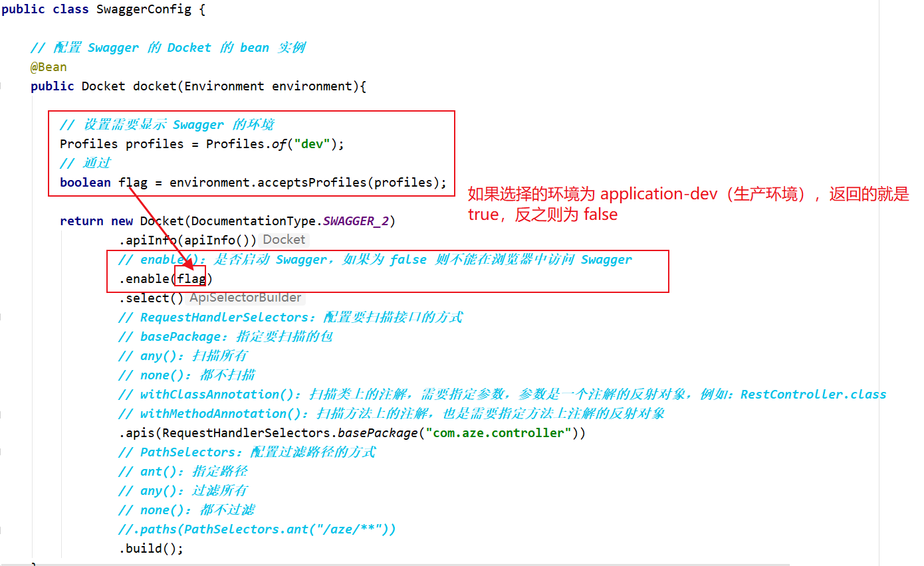Select the comment 'any(): 过滤所有'
This screenshot has height=566, width=924.
183,491
